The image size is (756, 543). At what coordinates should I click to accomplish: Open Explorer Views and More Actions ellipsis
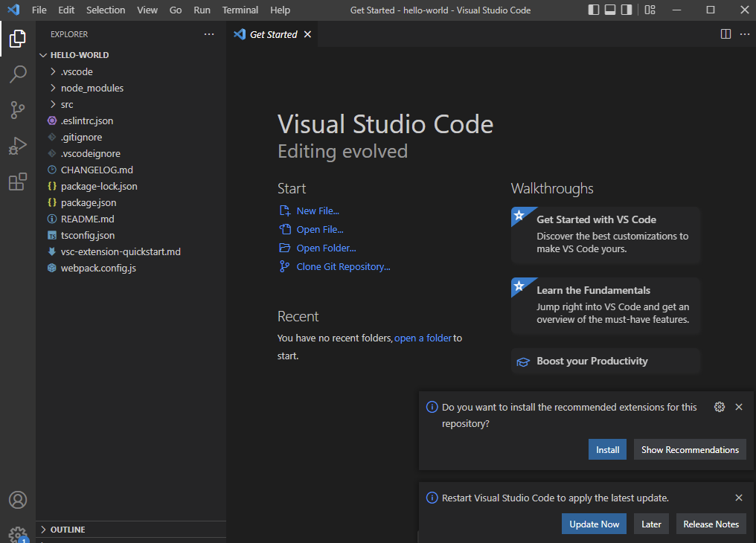tap(209, 33)
